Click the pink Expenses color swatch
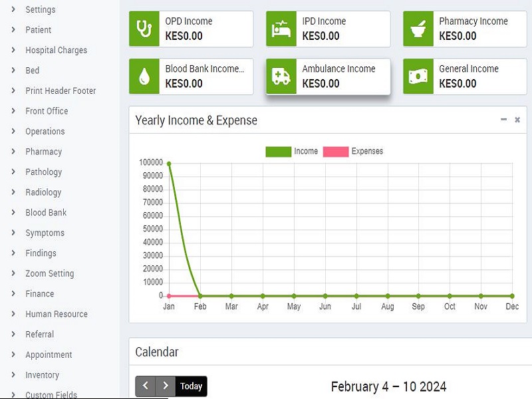This screenshot has height=399, width=532. [x=337, y=151]
